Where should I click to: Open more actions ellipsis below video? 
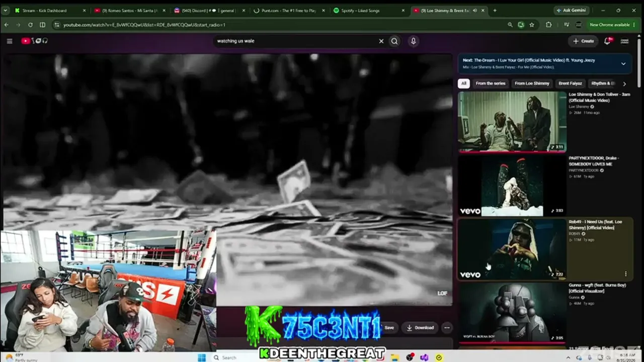[x=447, y=328]
